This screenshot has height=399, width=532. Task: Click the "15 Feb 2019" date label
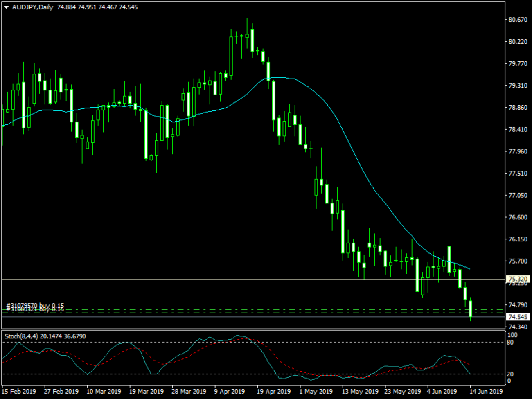[19, 391]
